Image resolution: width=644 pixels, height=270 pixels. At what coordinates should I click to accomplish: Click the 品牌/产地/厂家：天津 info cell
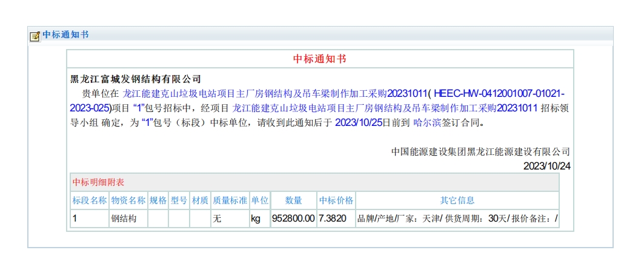pos(457,219)
